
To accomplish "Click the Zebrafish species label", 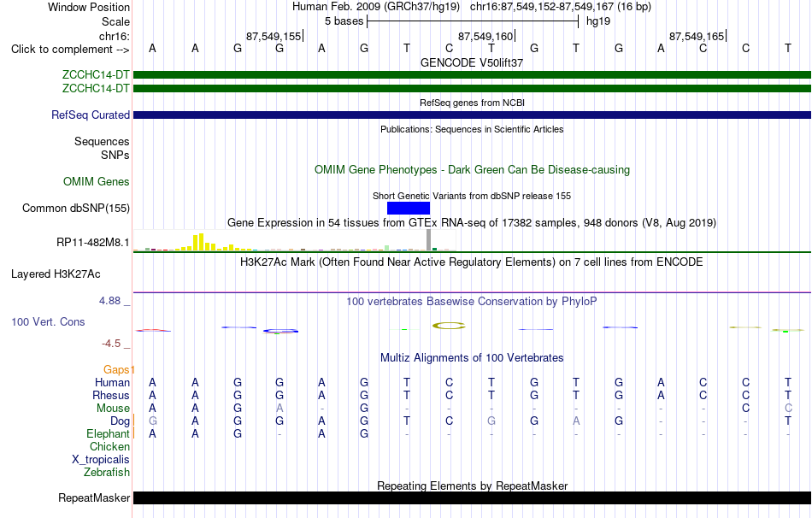I will tap(107, 473).
